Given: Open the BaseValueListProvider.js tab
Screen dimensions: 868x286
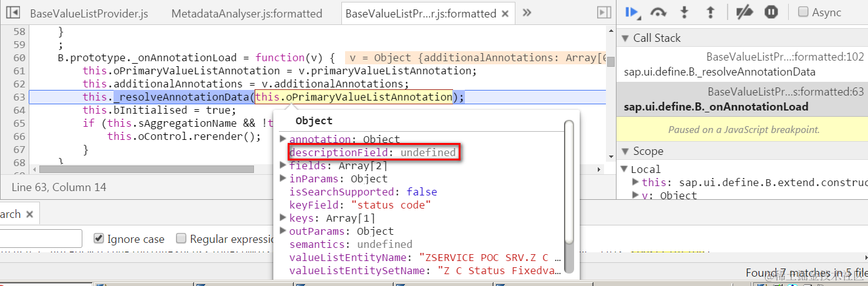Looking at the screenshot, I should [x=89, y=13].
